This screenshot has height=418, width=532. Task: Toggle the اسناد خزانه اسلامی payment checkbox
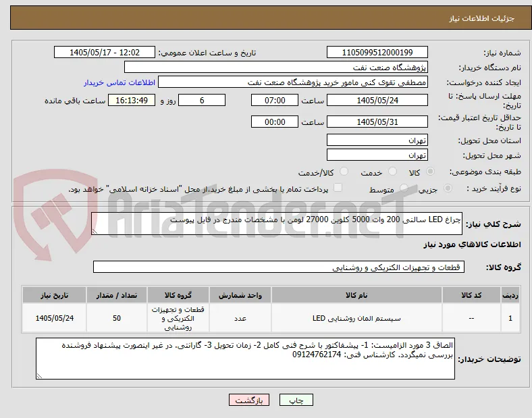[338, 188]
